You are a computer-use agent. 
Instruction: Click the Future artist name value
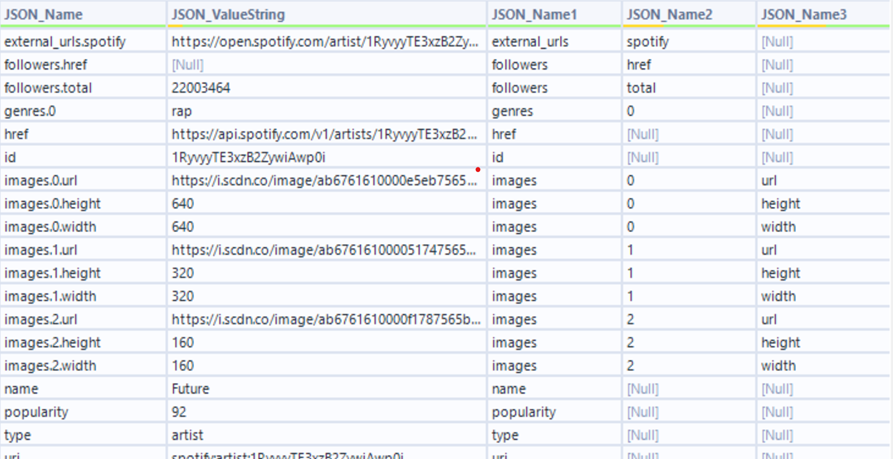click(x=327, y=389)
